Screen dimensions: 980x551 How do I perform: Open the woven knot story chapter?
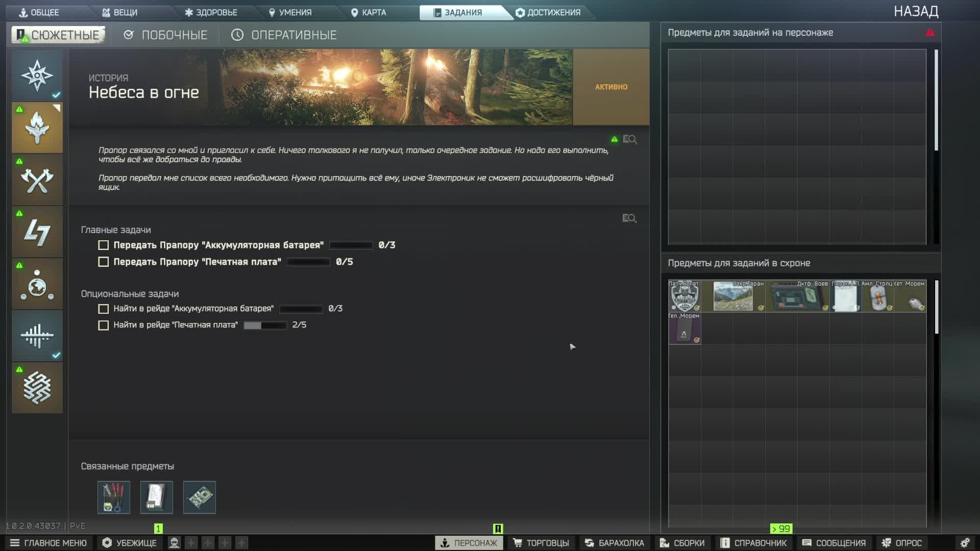[x=37, y=388]
